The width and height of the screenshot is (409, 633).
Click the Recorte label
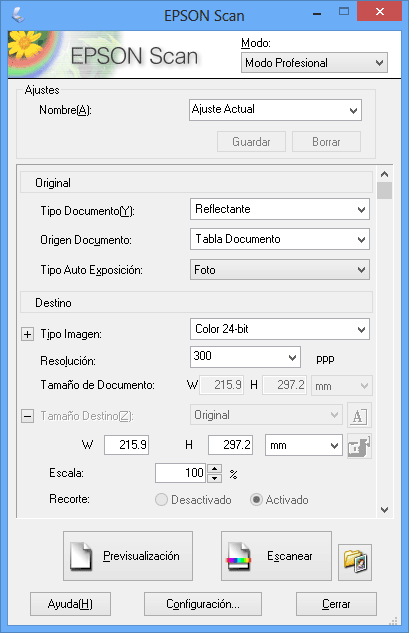point(69,499)
